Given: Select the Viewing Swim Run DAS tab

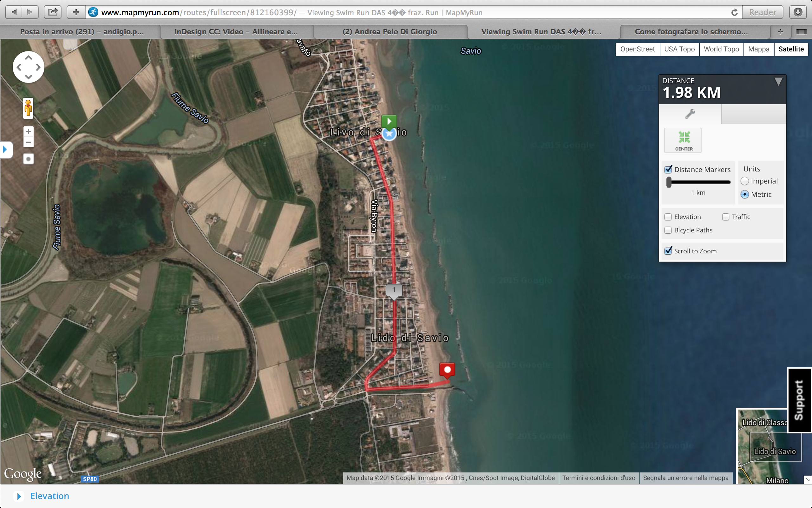Looking at the screenshot, I should 544,31.
